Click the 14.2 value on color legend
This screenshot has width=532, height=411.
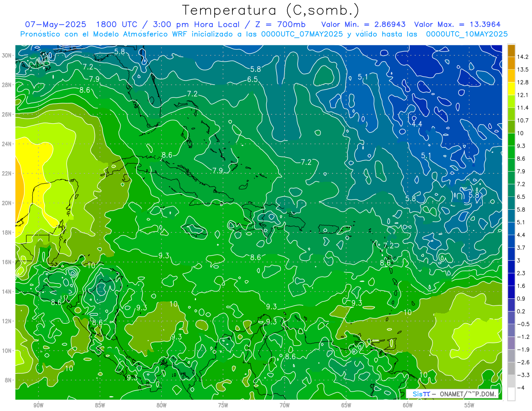(523, 57)
